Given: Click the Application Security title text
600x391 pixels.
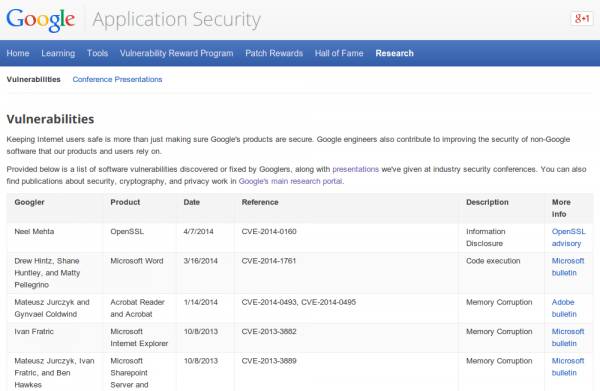Looking at the screenshot, I should [x=177, y=20].
